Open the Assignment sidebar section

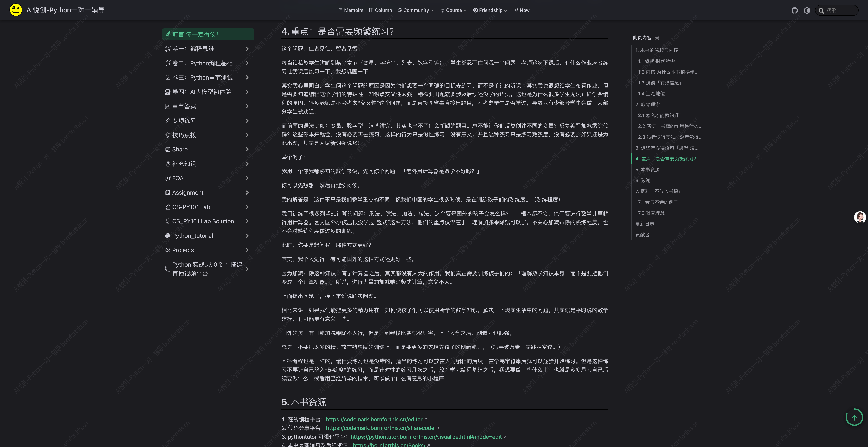tap(208, 192)
